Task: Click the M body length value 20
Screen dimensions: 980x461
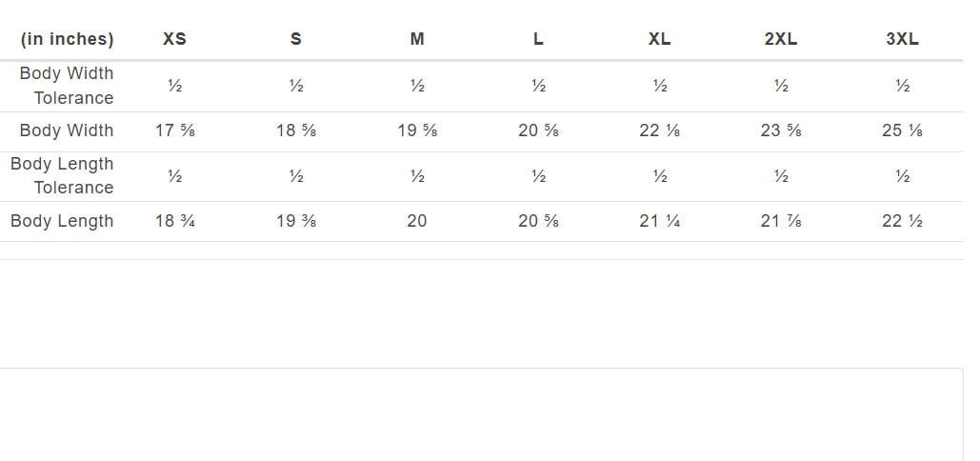Action: point(417,221)
